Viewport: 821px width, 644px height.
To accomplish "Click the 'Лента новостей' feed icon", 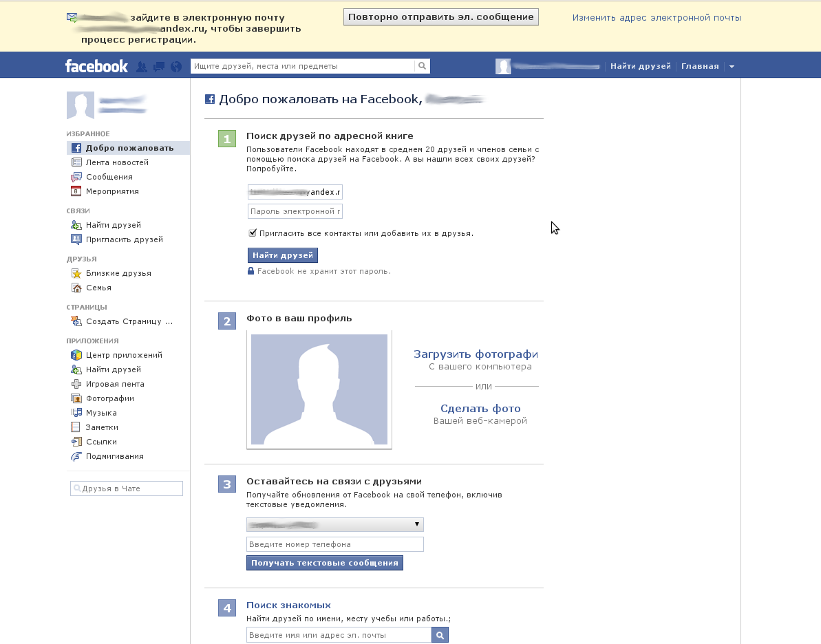I will point(76,162).
